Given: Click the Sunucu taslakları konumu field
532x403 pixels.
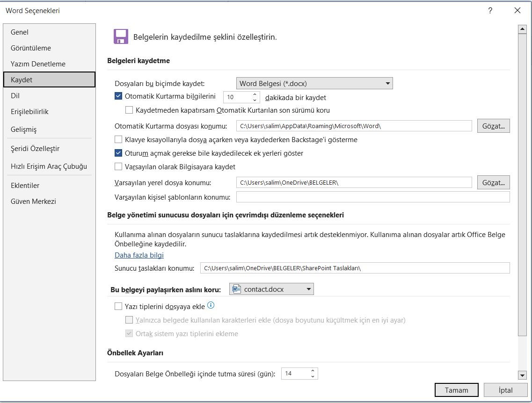Looking at the screenshot, I should point(355,268).
